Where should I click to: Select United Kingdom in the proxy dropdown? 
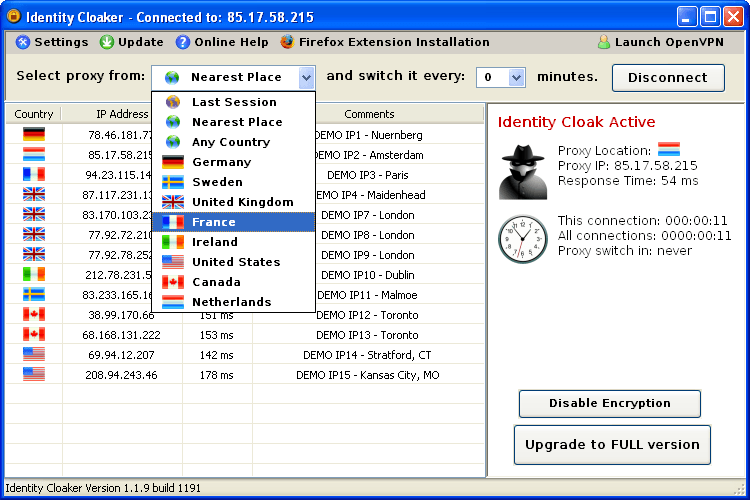[x=233, y=202]
